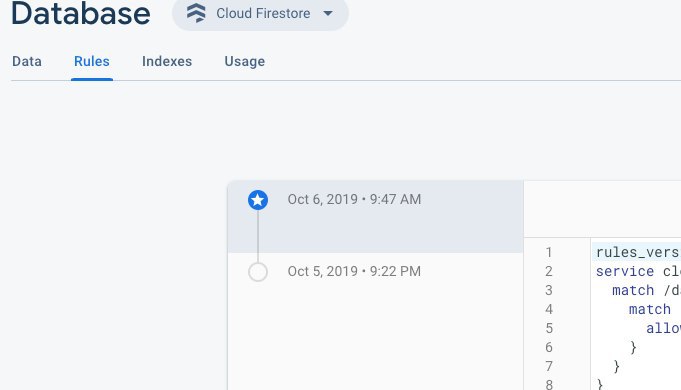Viewport: 681px width, 390px height.
Task: Click line number 4 in the rules editor
Action: [x=549, y=309]
